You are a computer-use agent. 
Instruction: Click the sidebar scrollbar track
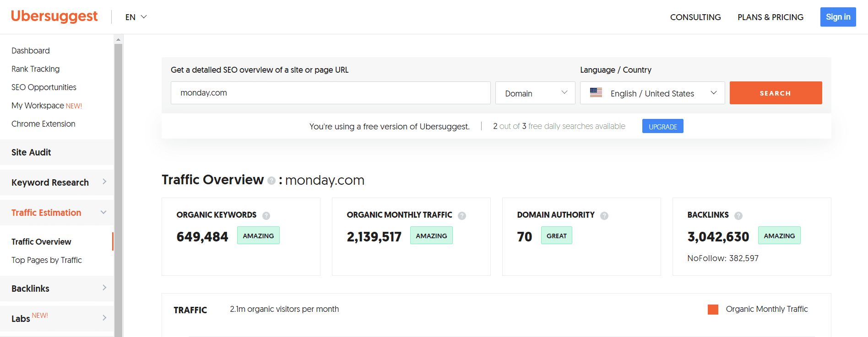118,190
